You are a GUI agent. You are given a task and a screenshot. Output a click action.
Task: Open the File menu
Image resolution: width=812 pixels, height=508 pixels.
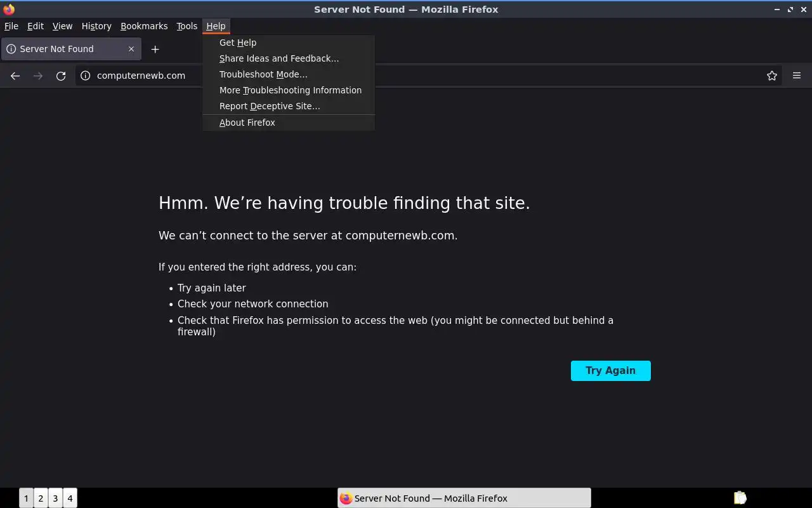(11, 26)
